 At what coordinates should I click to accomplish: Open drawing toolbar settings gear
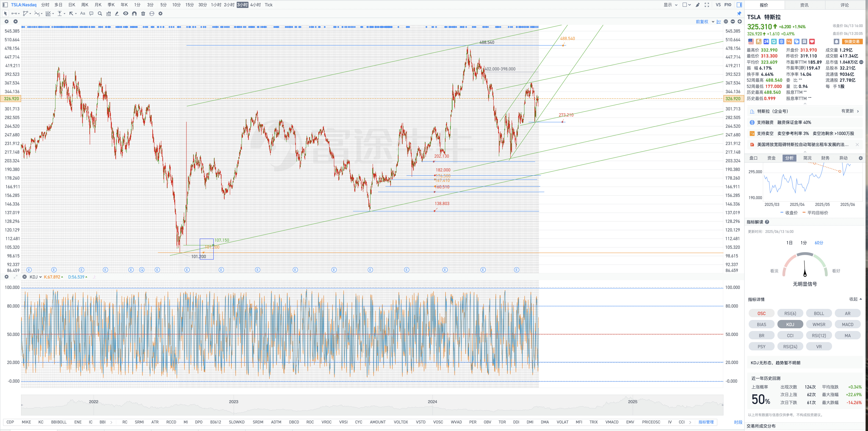click(x=160, y=13)
